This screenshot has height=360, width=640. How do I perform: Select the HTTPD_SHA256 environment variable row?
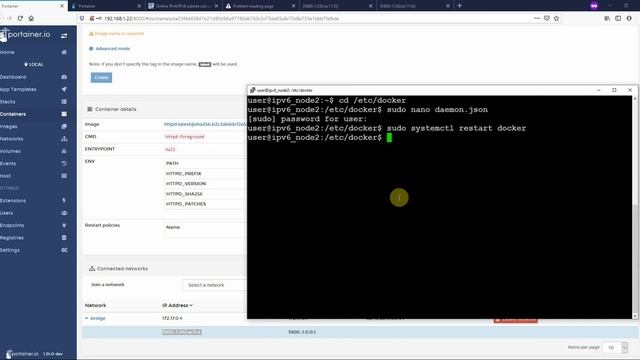click(x=205, y=194)
